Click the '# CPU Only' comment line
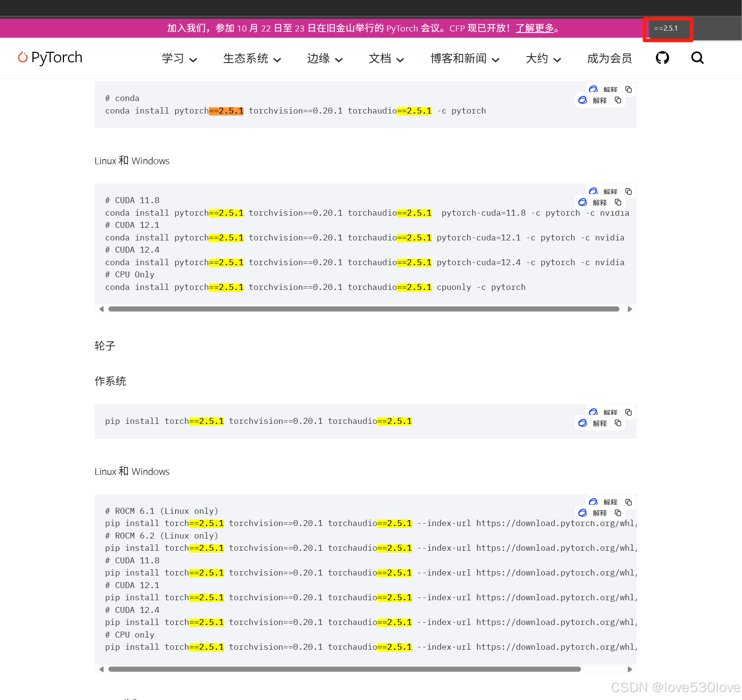The width and height of the screenshot is (742, 700). (x=130, y=275)
